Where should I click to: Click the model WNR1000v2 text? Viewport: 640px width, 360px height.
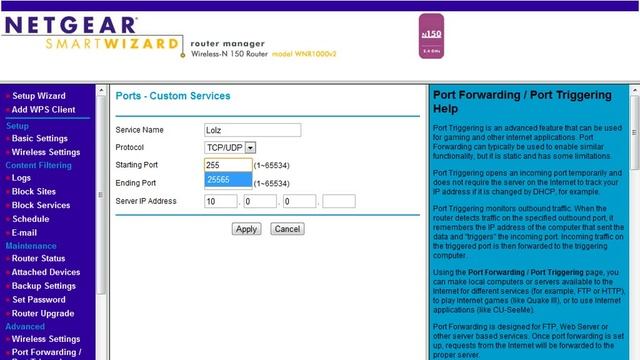coord(304,54)
